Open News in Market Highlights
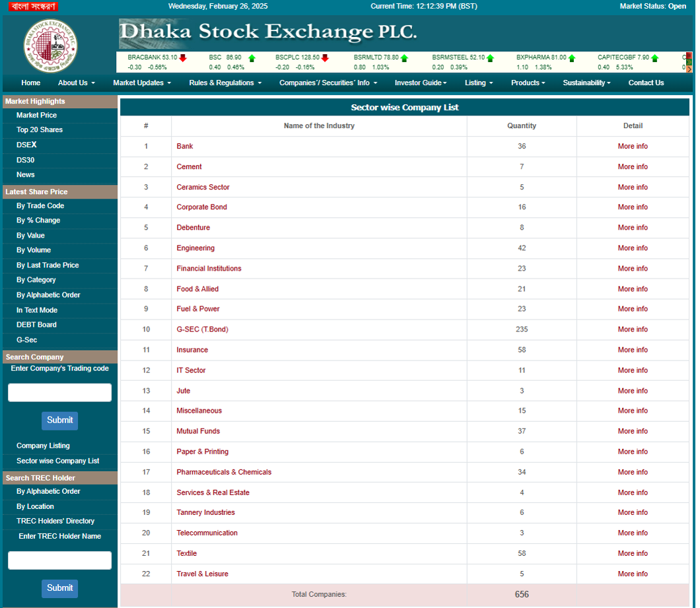 tap(26, 175)
